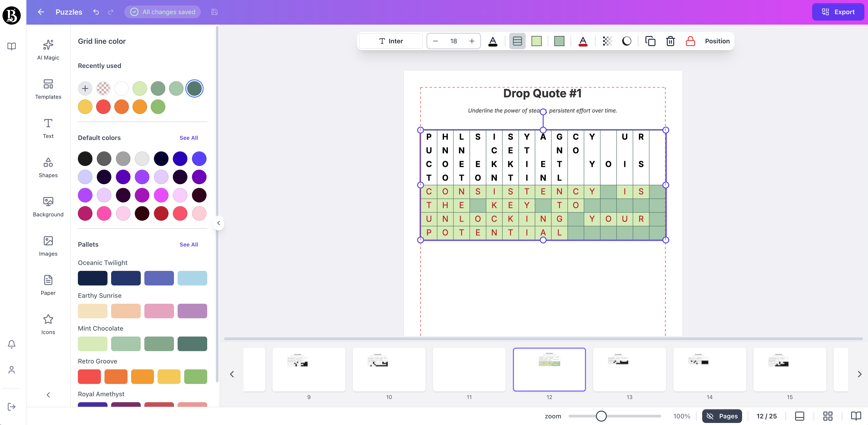This screenshot has height=425, width=868.
Task: Open the Background panel
Action: tap(48, 207)
